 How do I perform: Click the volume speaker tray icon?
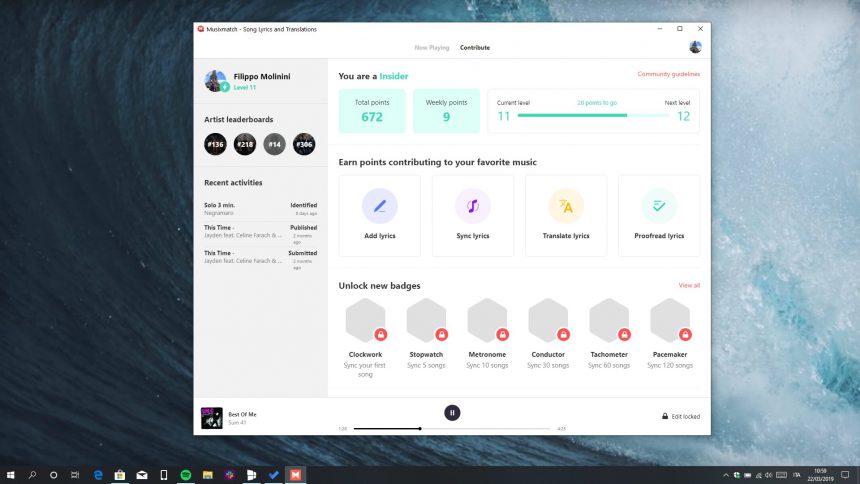click(x=769, y=475)
